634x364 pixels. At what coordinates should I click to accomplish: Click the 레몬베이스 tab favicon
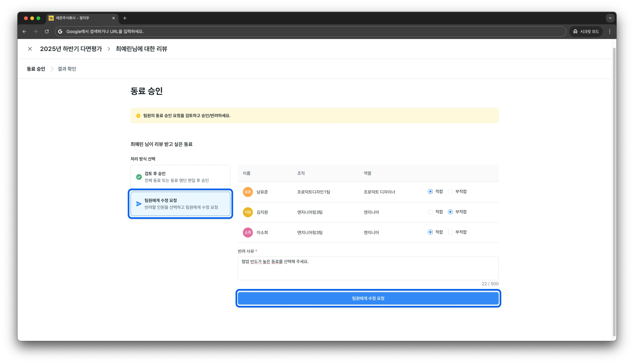point(51,18)
